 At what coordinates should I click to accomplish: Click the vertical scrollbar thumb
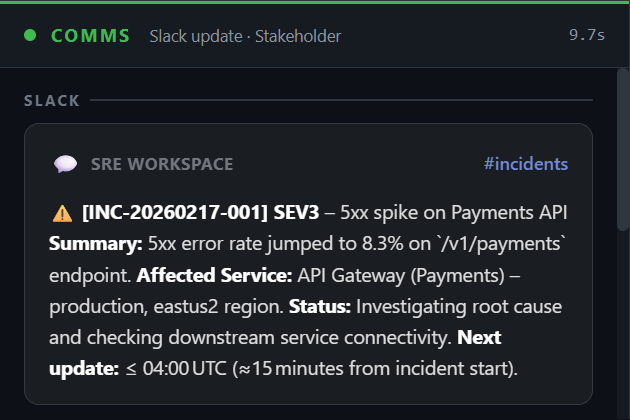623,149
